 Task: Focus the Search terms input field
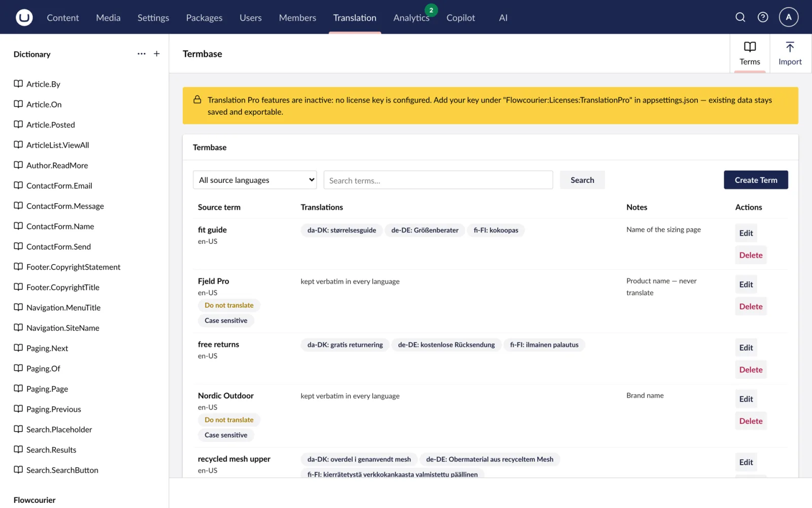[438, 180]
